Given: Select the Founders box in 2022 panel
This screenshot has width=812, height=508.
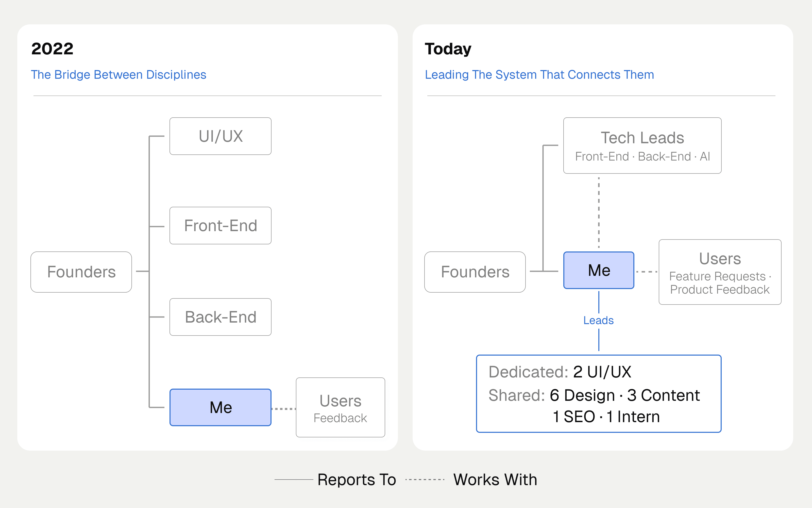Looking at the screenshot, I should [81, 272].
